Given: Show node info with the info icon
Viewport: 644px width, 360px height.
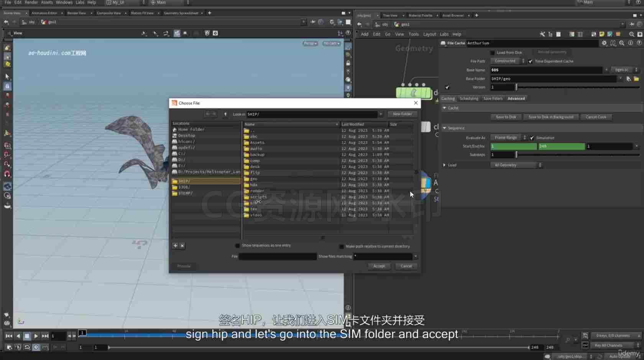Looking at the screenshot, I should coord(631,43).
